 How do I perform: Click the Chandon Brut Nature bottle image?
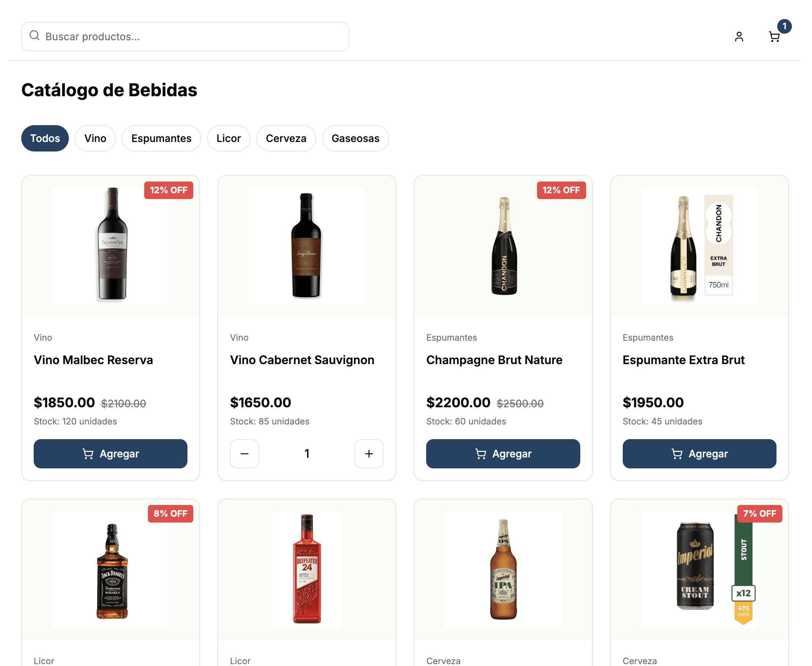pyautogui.click(x=504, y=246)
